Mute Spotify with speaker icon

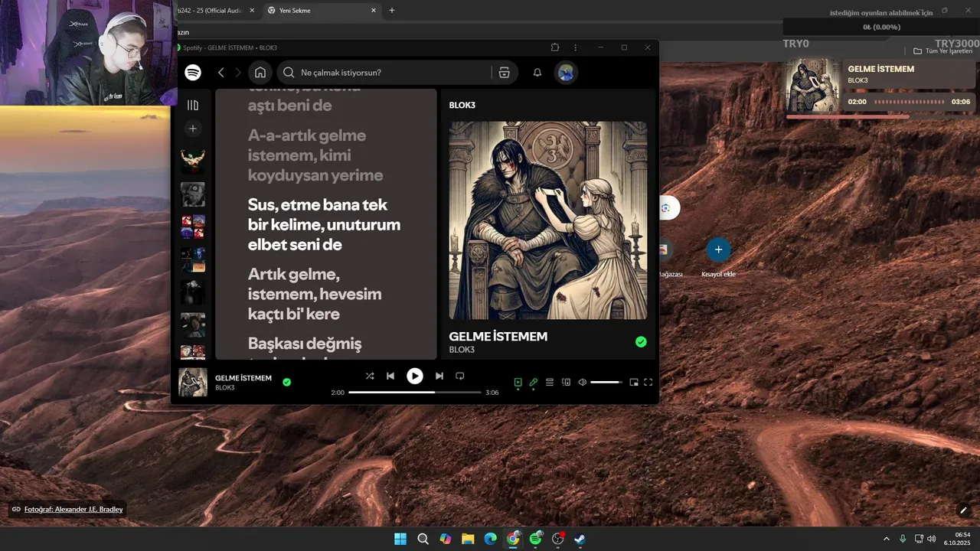582,382
